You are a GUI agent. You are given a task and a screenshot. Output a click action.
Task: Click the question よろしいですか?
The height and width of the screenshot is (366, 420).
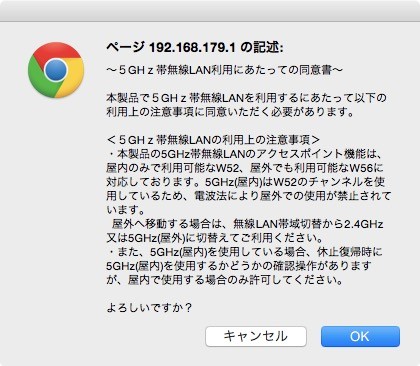click(149, 307)
